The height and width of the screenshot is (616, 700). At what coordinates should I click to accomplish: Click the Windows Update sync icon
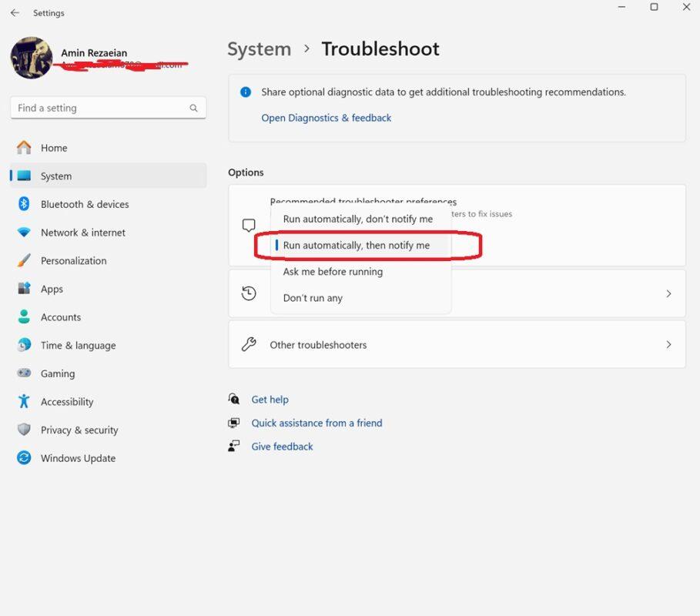tap(25, 458)
